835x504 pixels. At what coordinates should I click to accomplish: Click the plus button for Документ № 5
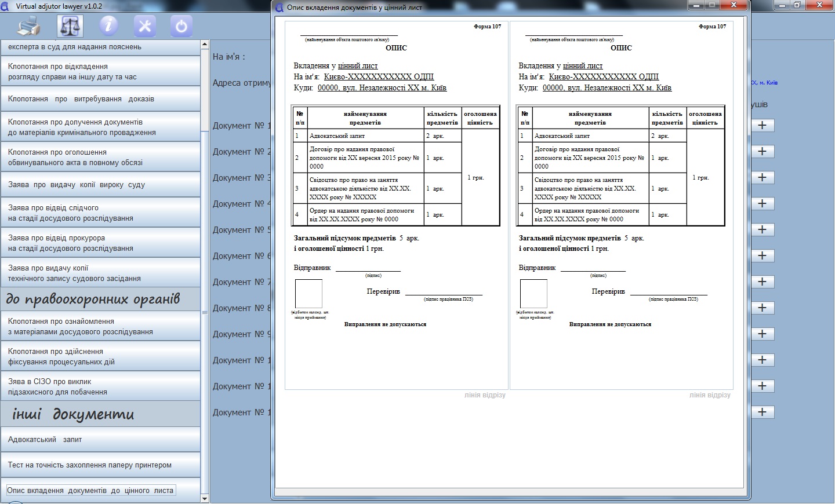tap(763, 229)
